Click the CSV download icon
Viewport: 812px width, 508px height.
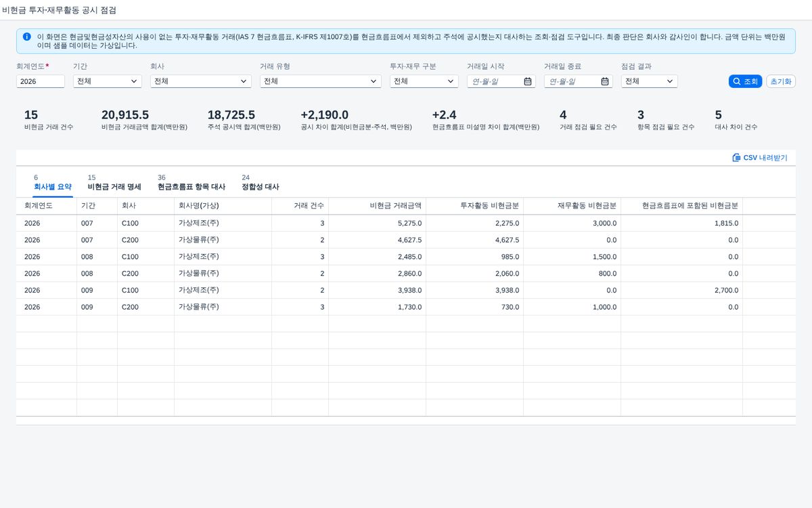point(736,158)
